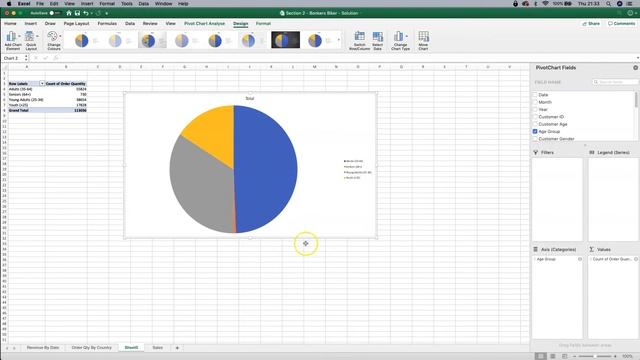The height and width of the screenshot is (360, 640).
Task: Check the Year field checkbox
Action: (535, 109)
